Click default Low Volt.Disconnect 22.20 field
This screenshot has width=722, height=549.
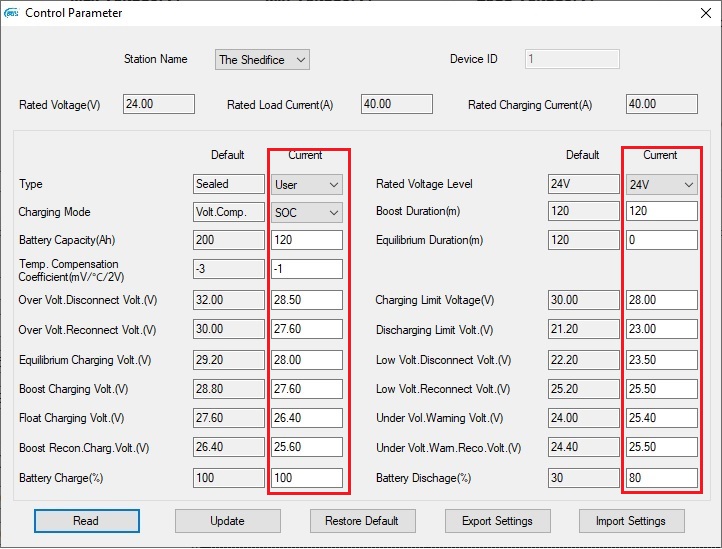(x=584, y=360)
